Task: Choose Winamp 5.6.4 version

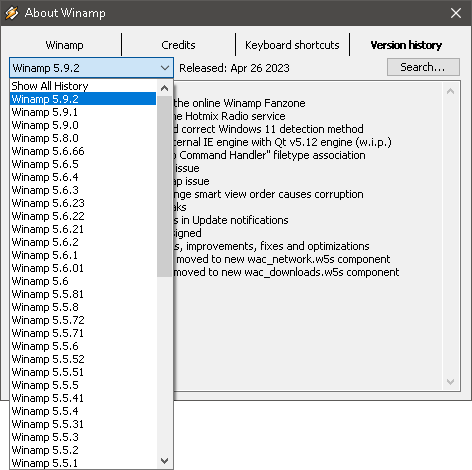Action: [x=83, y=177]
